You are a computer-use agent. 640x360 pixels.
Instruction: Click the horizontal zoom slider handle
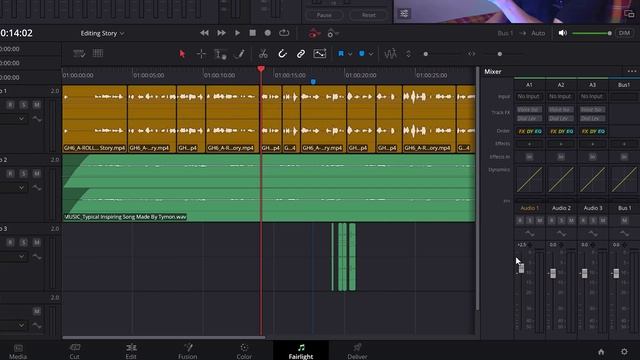(x=500, y=54)
